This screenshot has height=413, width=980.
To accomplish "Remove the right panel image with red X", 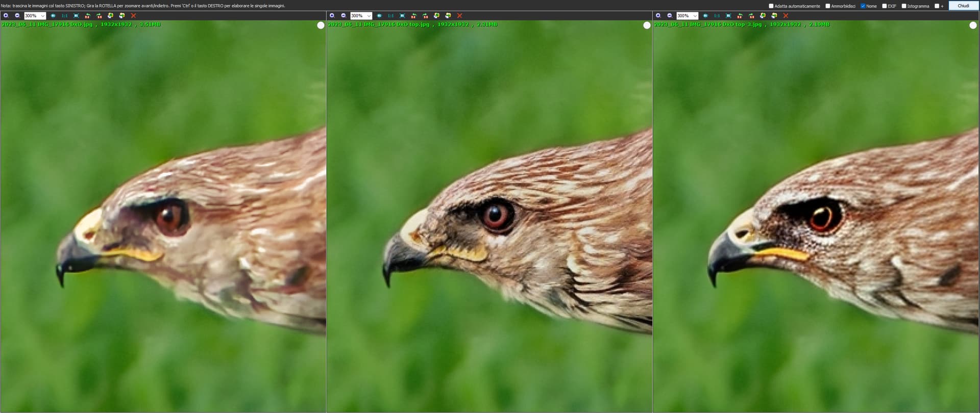I will click(786, 16).
